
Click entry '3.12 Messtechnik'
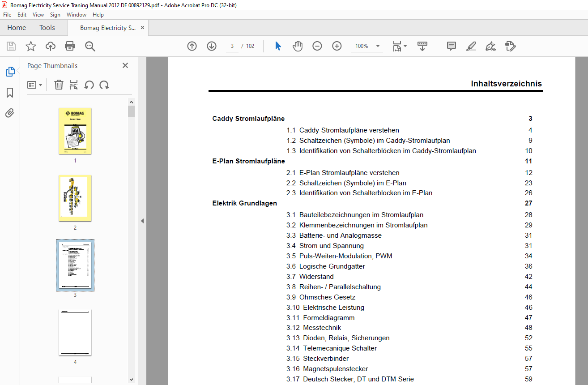(x=314, y=328)
